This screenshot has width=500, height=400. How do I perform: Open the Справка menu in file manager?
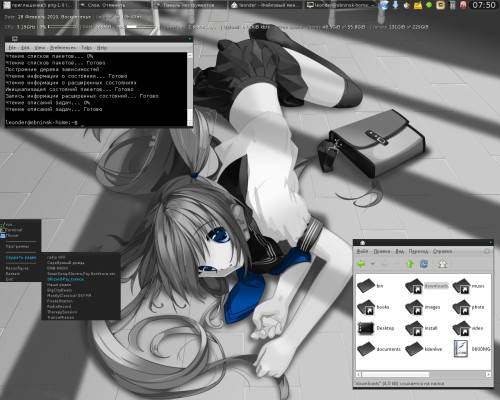[x=442, y=251]
